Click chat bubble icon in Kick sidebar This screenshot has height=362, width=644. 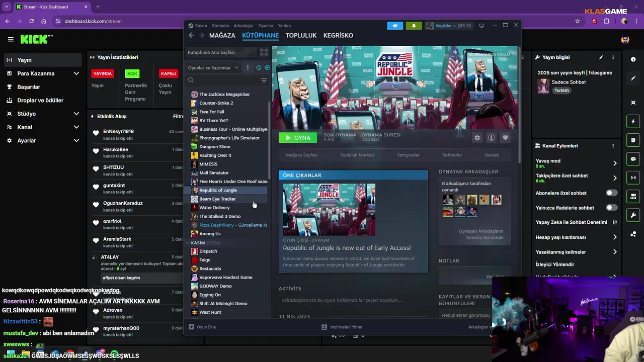point(633,158)
